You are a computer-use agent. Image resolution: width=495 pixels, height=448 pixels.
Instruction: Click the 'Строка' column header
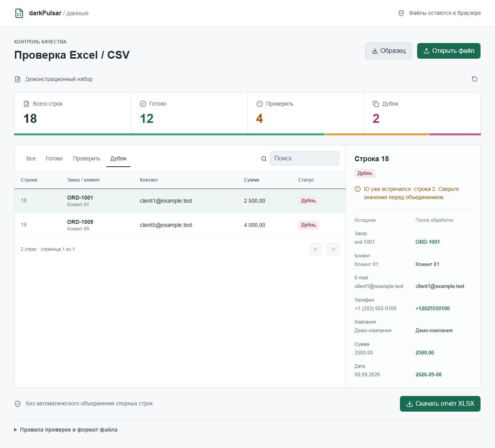point(29,180)
